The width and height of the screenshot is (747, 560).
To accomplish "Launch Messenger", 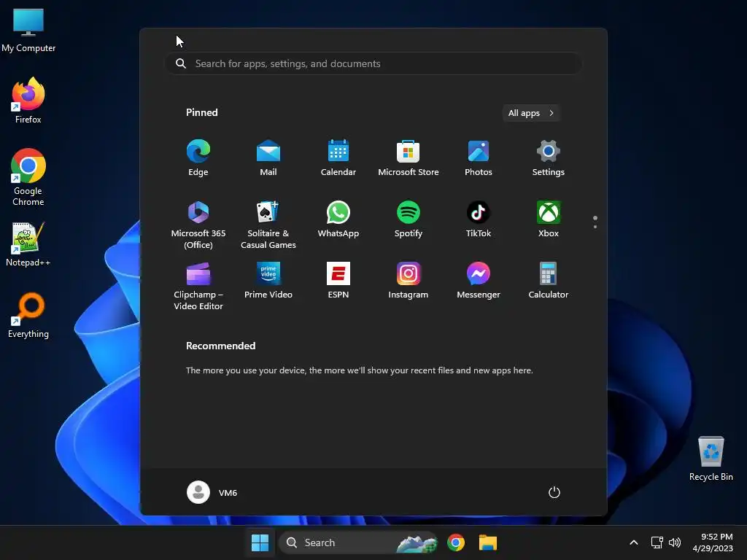I will pyautogui.click(x=479, y=281).
